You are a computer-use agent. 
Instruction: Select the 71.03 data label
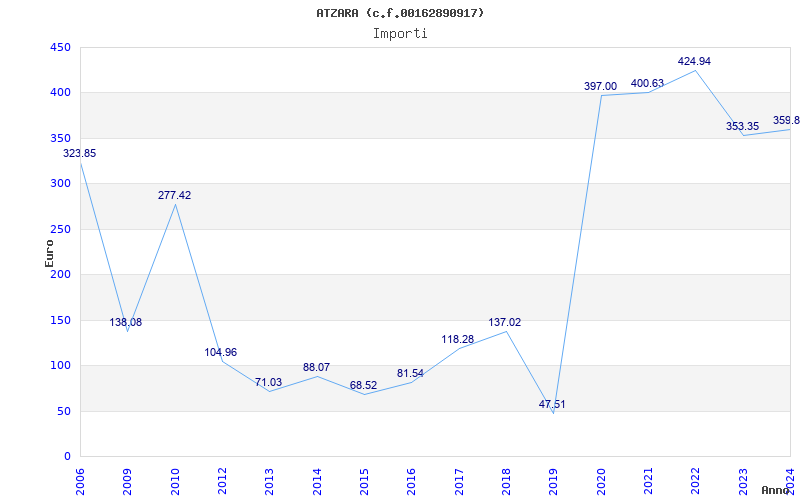268,383
